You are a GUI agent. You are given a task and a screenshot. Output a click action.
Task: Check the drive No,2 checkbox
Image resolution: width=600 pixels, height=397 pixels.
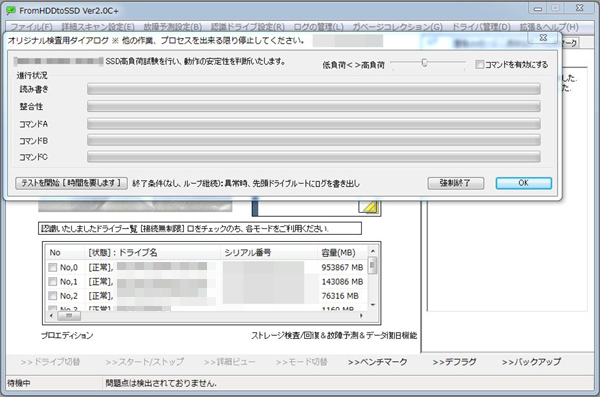(53, 296)
